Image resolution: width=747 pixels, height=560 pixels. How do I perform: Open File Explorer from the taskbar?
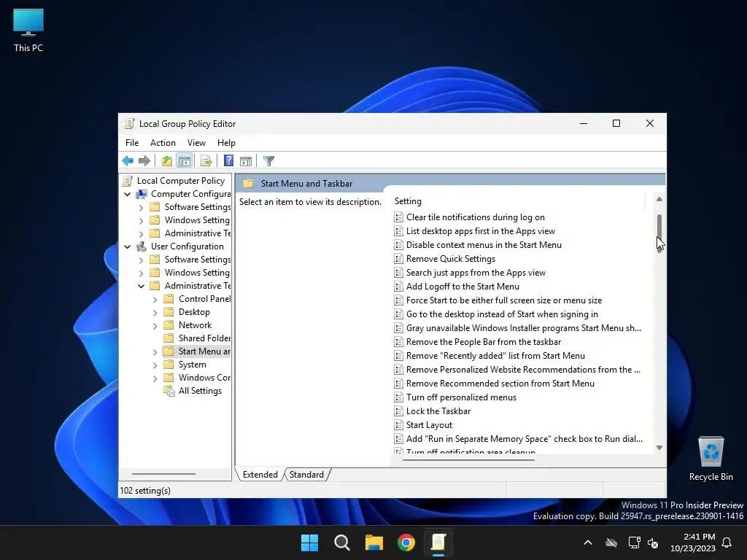[374, 542]
